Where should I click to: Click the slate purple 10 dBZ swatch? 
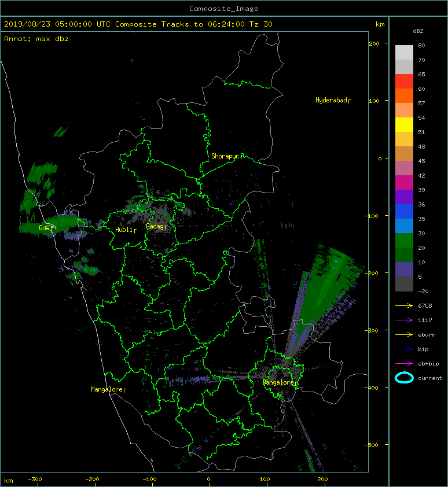(404, 270)
